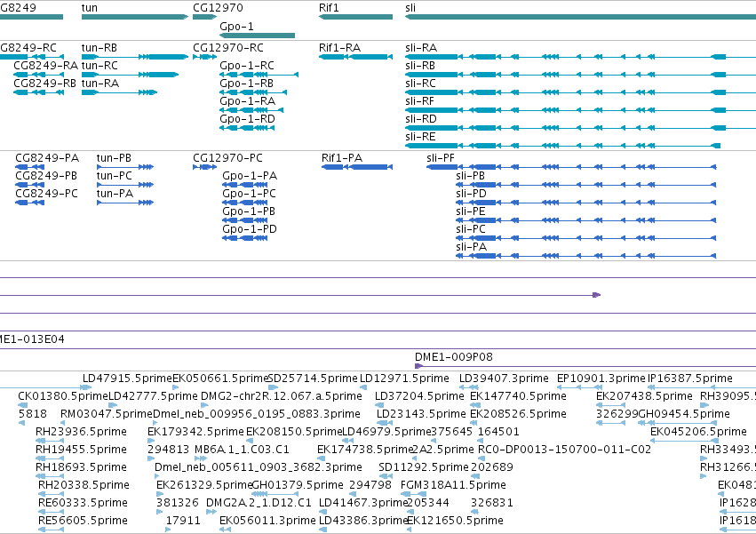The height and width of the screenshot is (534, 756).
Task: Select transcript sli-RE
Action: coord(562,146)
